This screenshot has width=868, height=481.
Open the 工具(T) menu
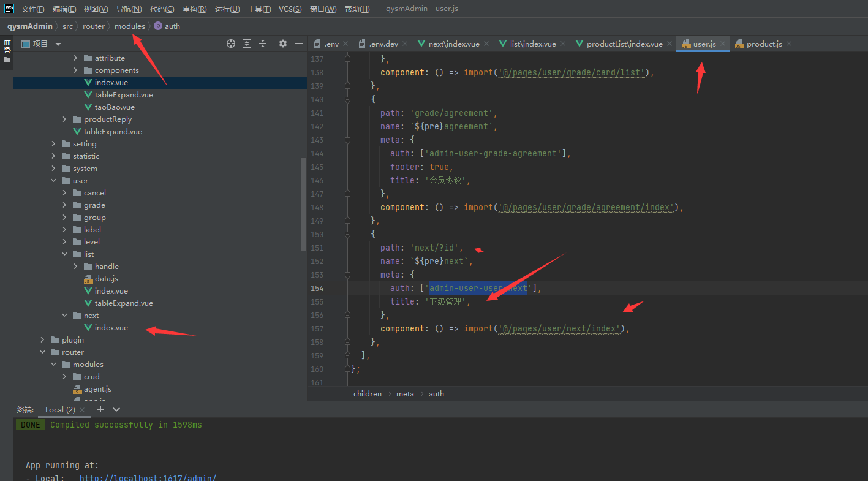[x=259, y=9]
